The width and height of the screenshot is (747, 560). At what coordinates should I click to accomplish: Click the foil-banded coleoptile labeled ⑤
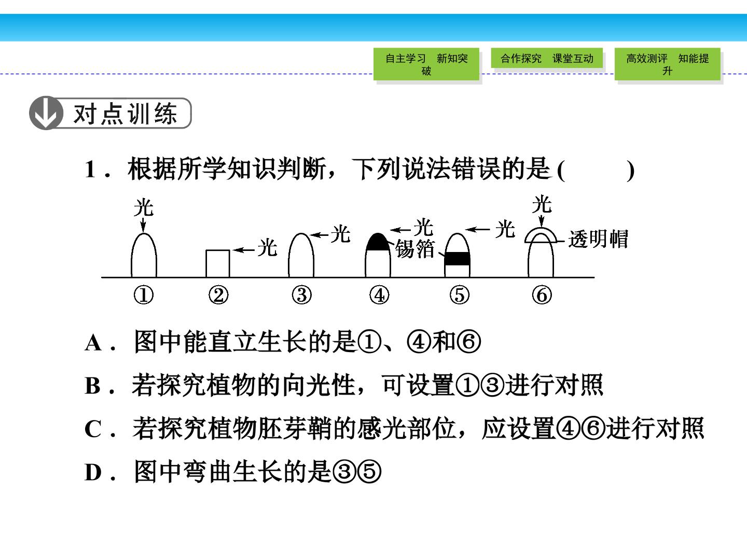point(458,255)
